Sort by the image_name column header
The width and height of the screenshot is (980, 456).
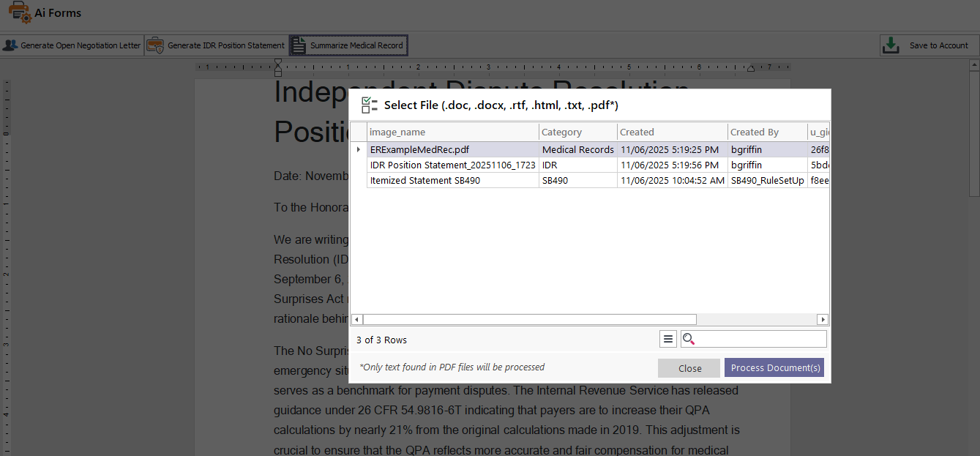tap(452, 132)
